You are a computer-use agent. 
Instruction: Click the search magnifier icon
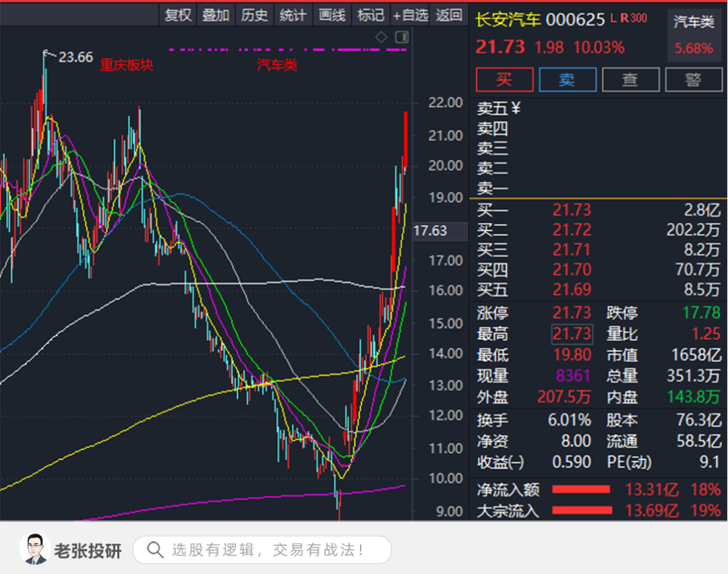(x=154, y=550)
